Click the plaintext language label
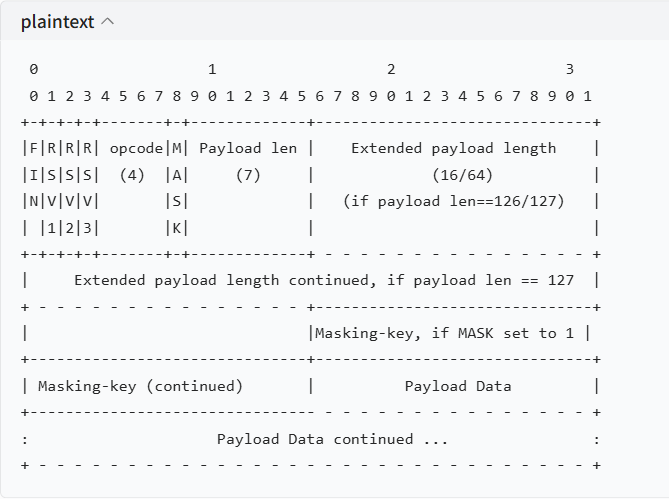The image size is (669, 499). [x=58, y=22]
